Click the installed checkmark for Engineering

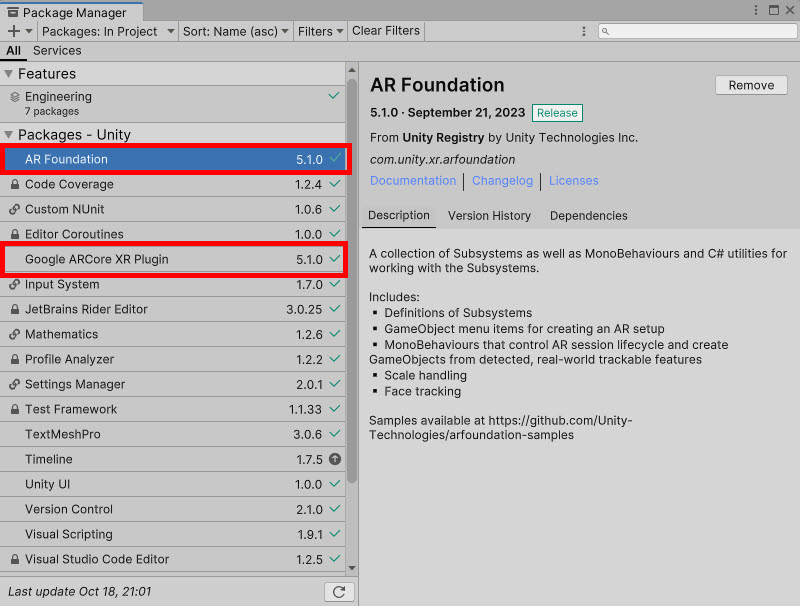(x=334, y=95)
